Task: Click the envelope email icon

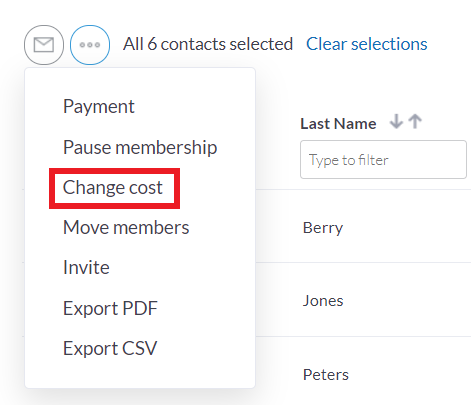Action: [x=44, y=45]
